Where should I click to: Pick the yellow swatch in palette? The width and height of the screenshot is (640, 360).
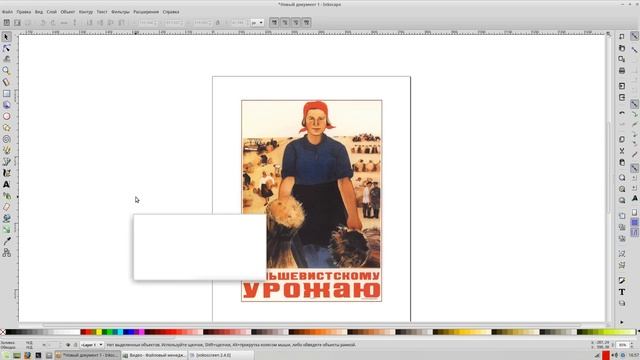coord(99,332)
